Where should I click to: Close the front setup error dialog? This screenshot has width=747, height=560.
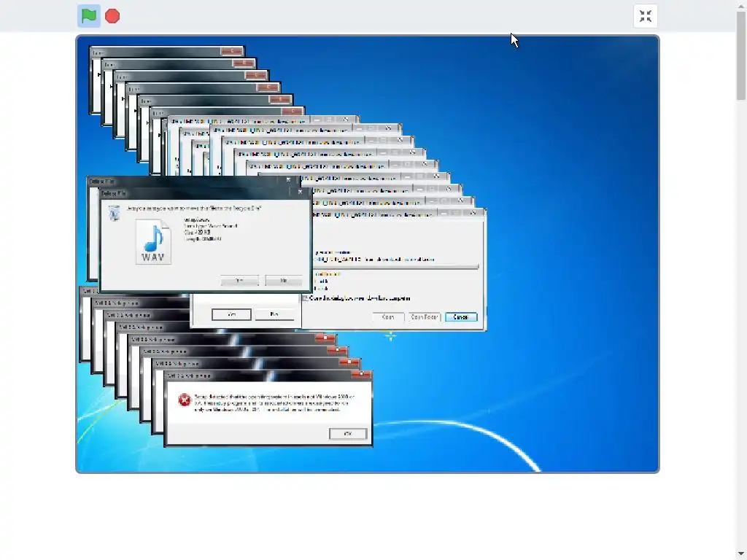[x=361, y=374]
